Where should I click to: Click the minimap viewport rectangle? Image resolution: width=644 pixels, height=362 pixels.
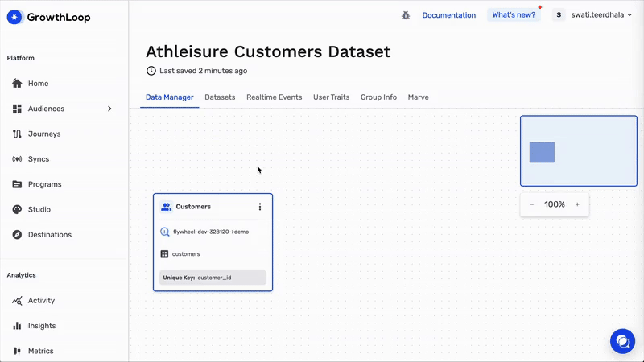(542, 152)
